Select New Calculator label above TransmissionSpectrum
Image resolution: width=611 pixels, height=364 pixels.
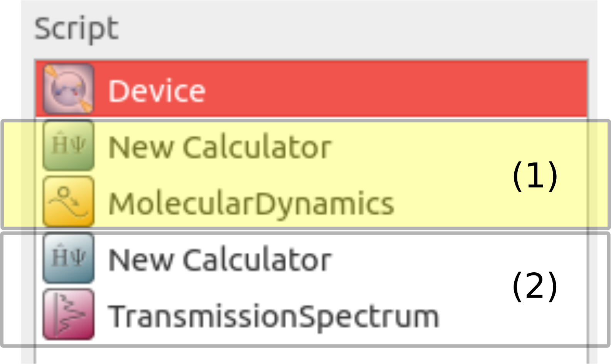[x=220, y=260]
